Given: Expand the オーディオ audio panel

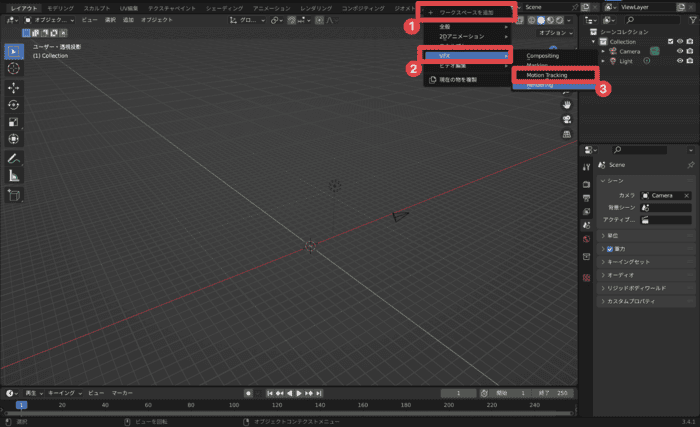Looking at the screenshot, I should tap(622, 275).
